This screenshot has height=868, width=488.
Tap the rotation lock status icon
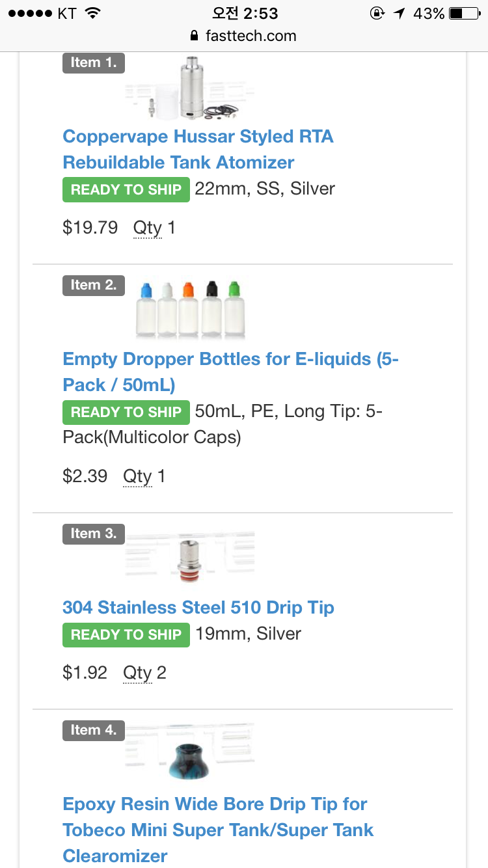(x=376, y=13)
